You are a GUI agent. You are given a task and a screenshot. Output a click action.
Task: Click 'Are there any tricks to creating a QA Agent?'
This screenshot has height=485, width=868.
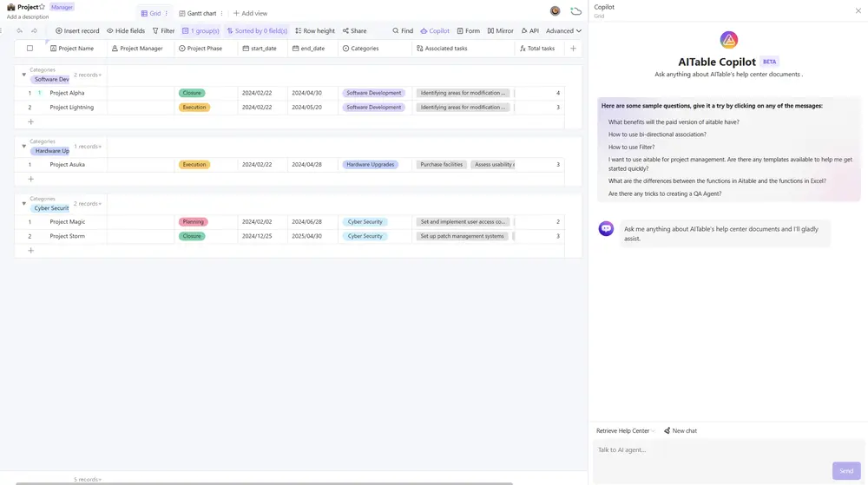(x=664, y=194)
